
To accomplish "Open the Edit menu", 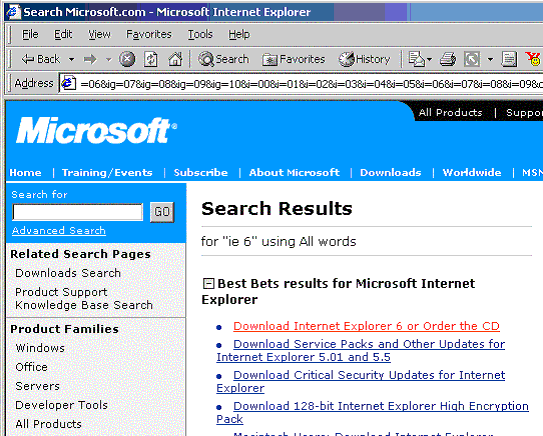I will pos(63,34).
